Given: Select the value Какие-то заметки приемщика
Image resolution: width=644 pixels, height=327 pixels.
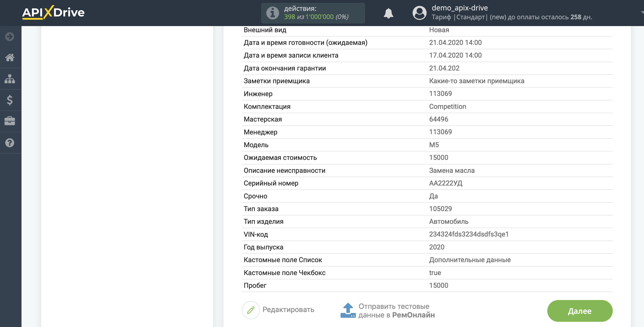Looking at the screenshot, I should (476, 81).
